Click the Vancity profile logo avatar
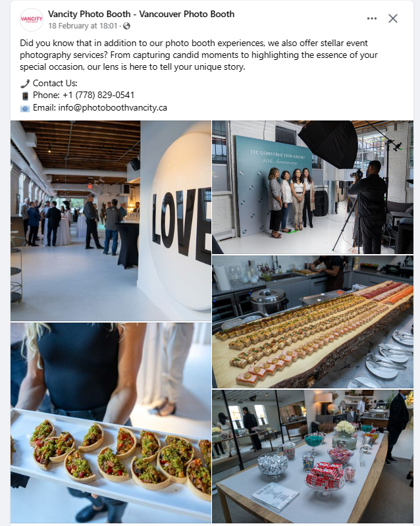This screenshot has height=526, width=420. [31, 20]
